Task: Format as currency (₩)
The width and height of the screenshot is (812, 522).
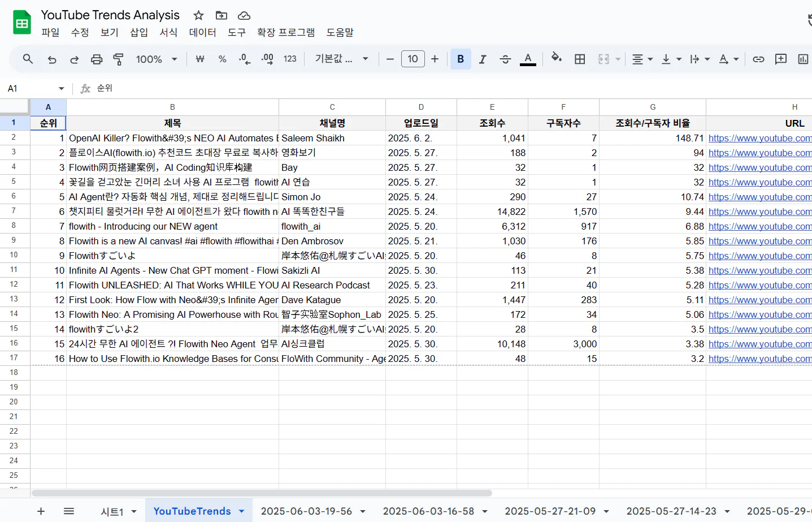Action: (x=200, y=59)
